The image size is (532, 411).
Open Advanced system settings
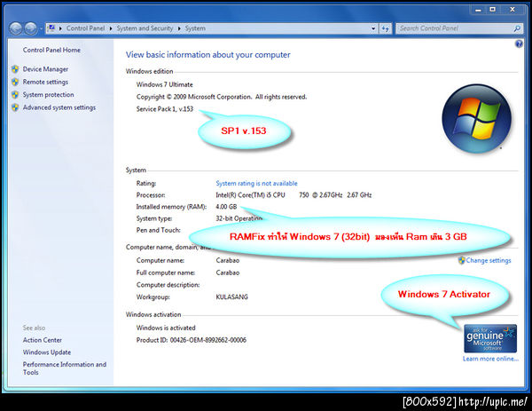point(59,107)
